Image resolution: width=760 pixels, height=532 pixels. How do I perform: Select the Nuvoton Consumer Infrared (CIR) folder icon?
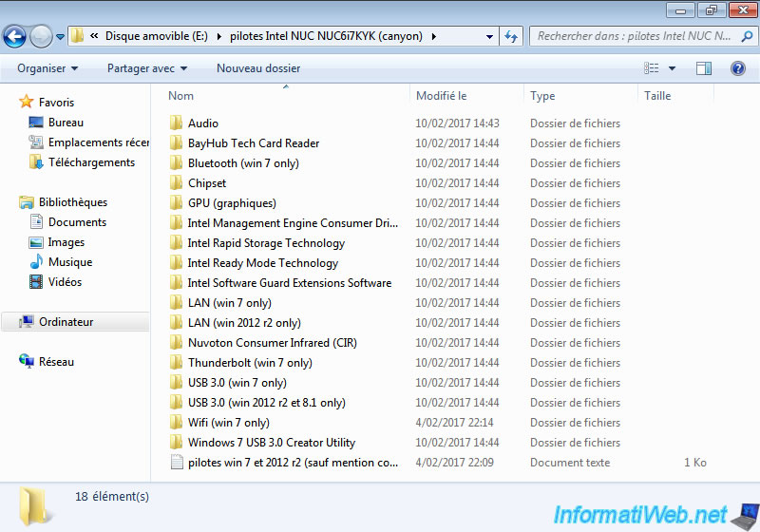pyautogui.click(x=177, y=343)
